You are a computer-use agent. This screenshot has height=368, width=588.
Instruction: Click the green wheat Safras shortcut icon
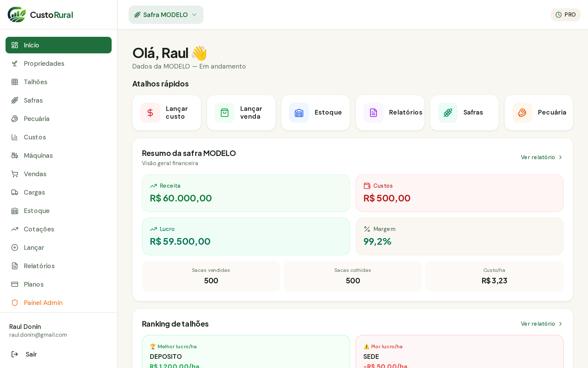coord(448,113)
